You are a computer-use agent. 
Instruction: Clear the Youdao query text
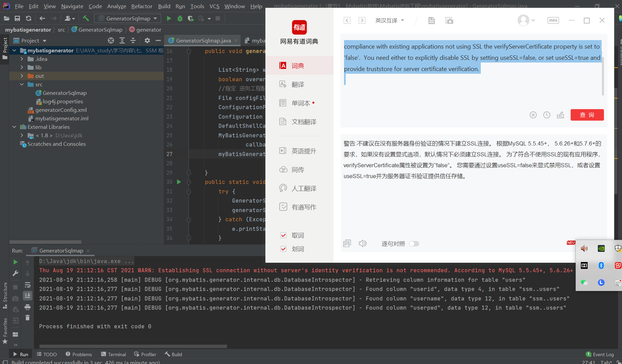click(533, 115)
